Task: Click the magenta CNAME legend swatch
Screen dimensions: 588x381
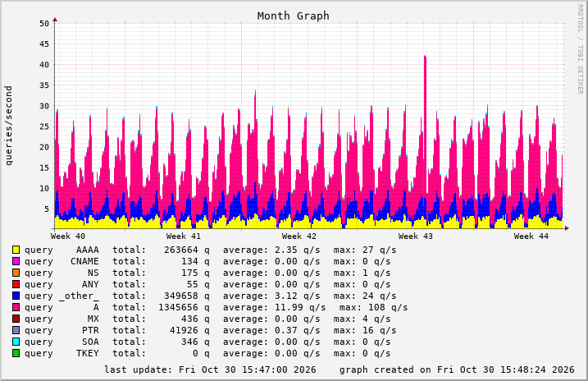Action: [16, 261]
